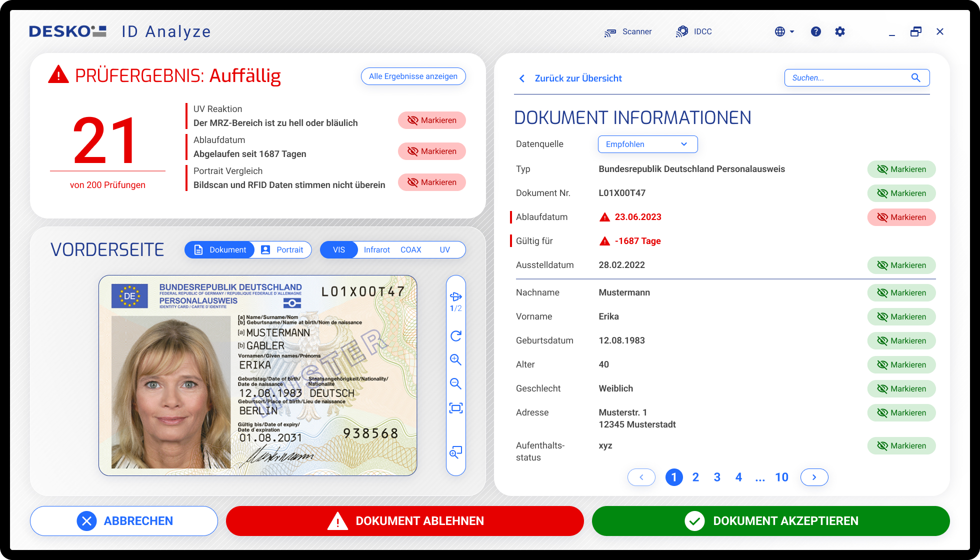Toggle Markieren for Ablaufdatum 23.06.2023 row
Screen dimensions: 980x560
point(901,217)
